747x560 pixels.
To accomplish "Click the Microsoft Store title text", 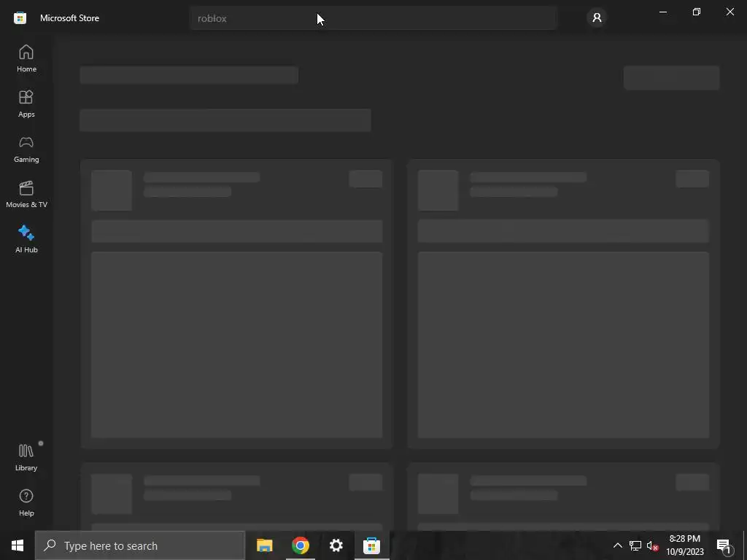I will tap(69, 18).
